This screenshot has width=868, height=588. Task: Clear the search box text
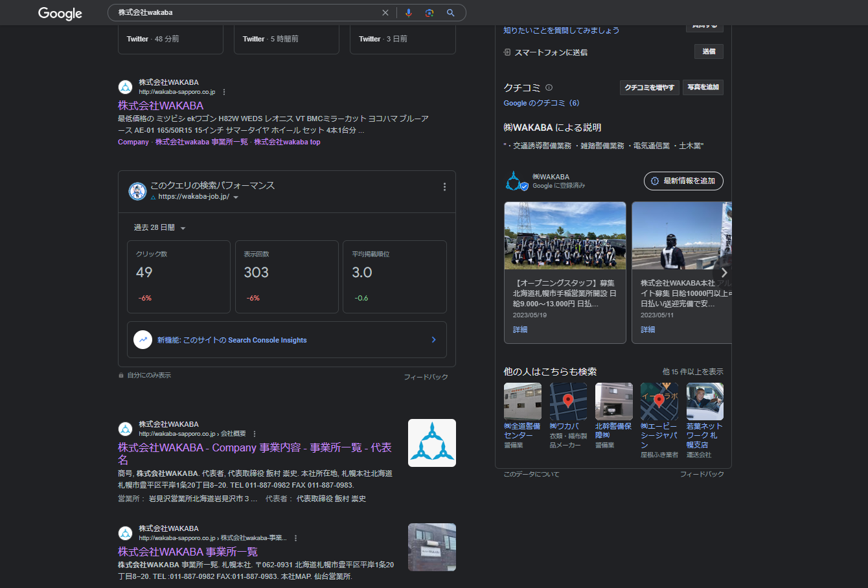click(385, 13)
